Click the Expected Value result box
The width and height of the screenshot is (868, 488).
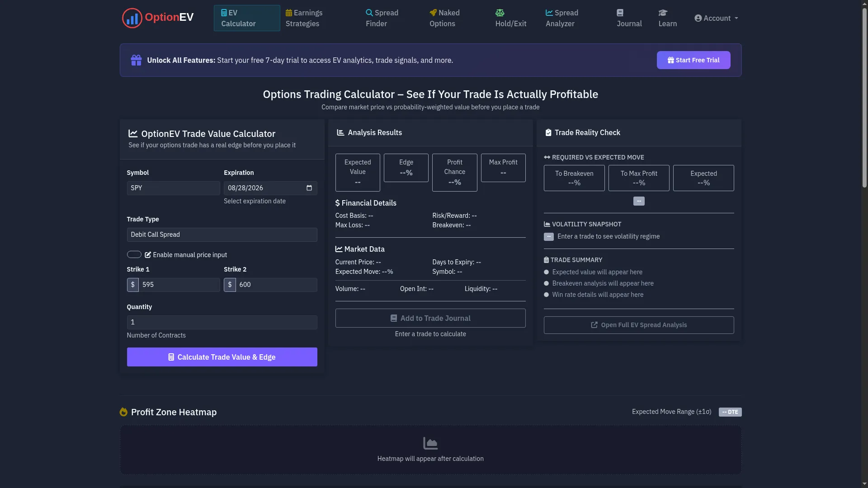358,172
